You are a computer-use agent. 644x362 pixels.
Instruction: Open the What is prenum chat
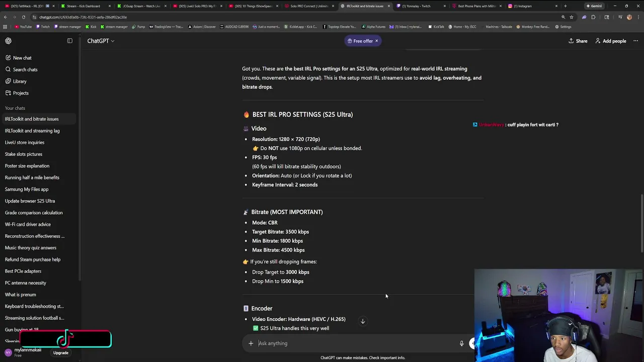coord(39,295)
